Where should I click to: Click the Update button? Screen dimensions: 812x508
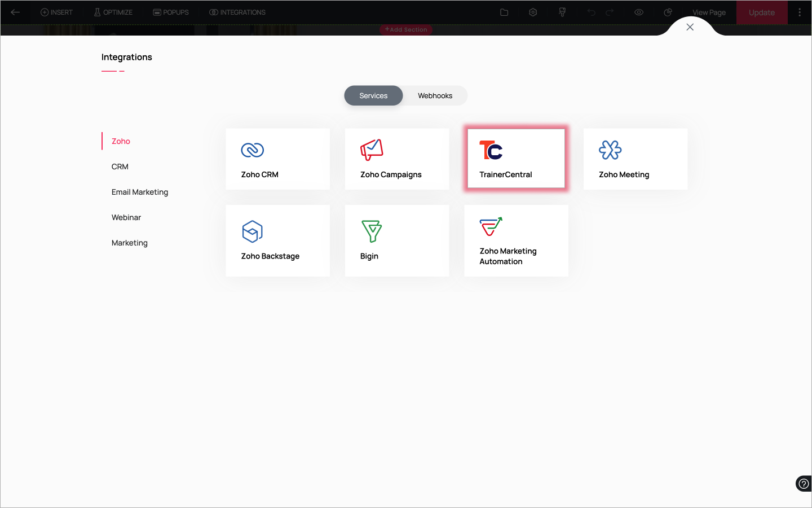[x=762, y=12]
